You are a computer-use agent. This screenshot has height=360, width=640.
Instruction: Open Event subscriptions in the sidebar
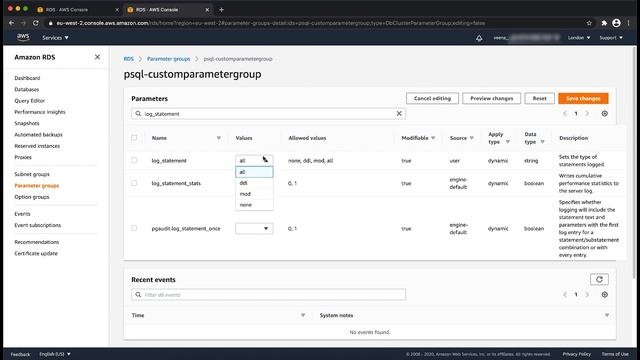(x=38, y=225)
